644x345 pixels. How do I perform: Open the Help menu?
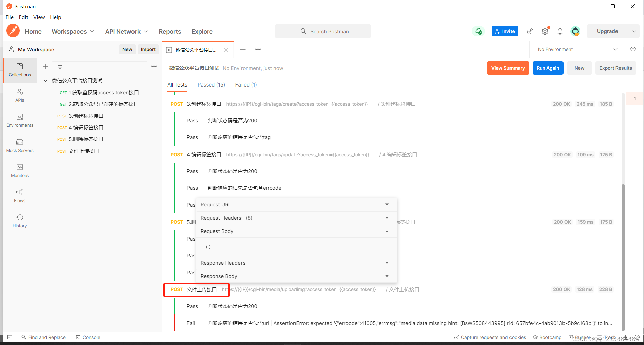tap(56, 17)
